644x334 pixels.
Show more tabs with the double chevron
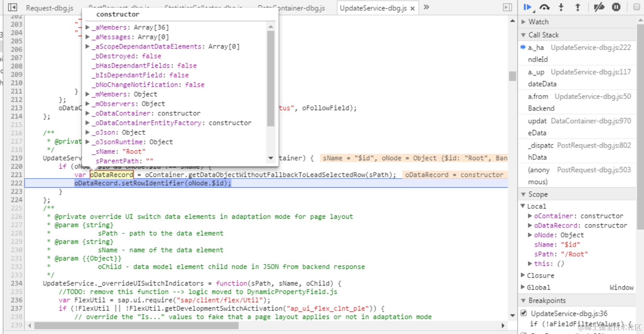point(426,7)
